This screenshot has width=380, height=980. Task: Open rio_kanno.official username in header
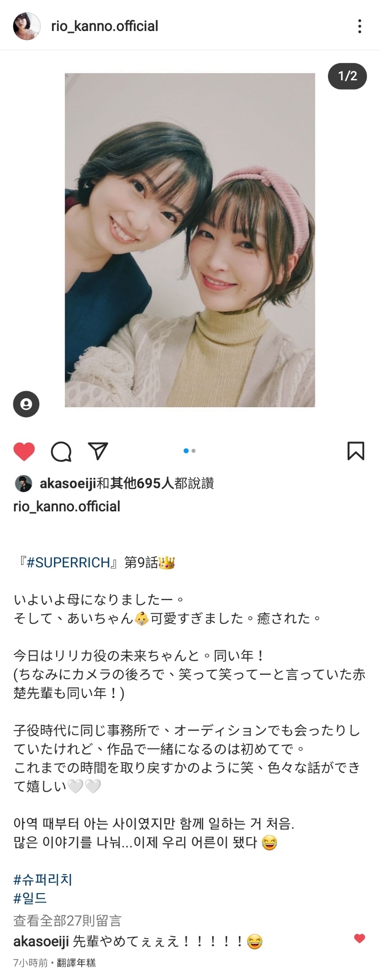tap(105, 26)
